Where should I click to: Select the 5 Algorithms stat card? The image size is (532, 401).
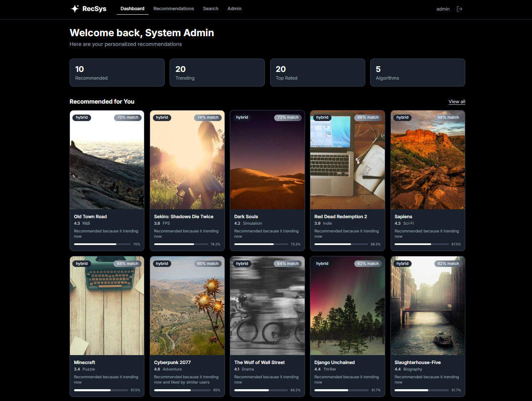(418, 72)
